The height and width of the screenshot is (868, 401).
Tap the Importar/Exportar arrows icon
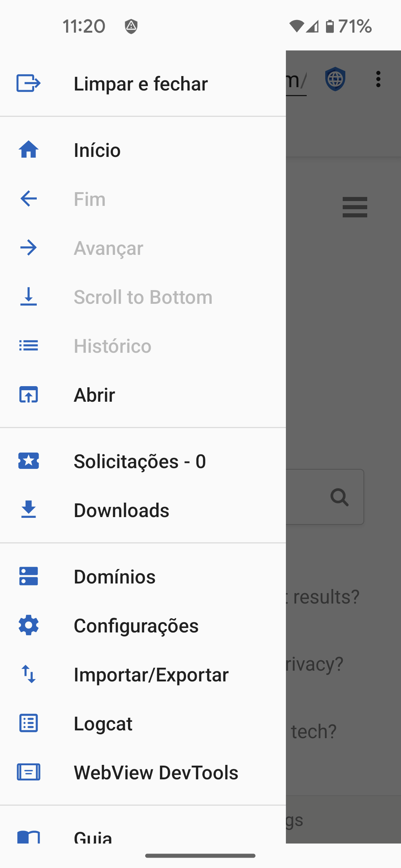[29, 674]
